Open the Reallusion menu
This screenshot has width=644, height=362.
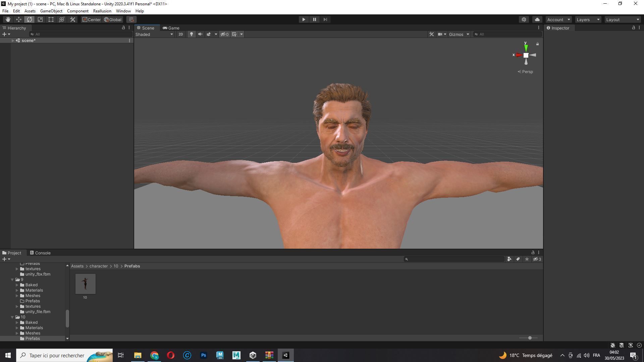[102, 11]
